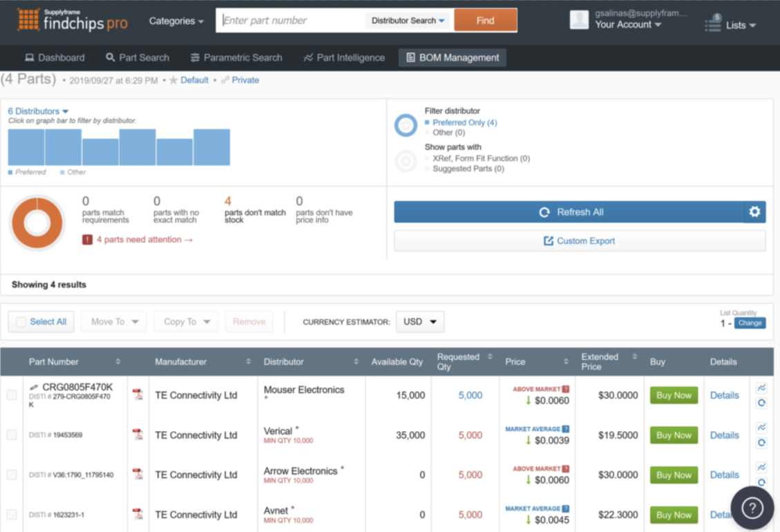Click the Refresh All button
This screenshot has width=780, height=532.
(569, 212)
